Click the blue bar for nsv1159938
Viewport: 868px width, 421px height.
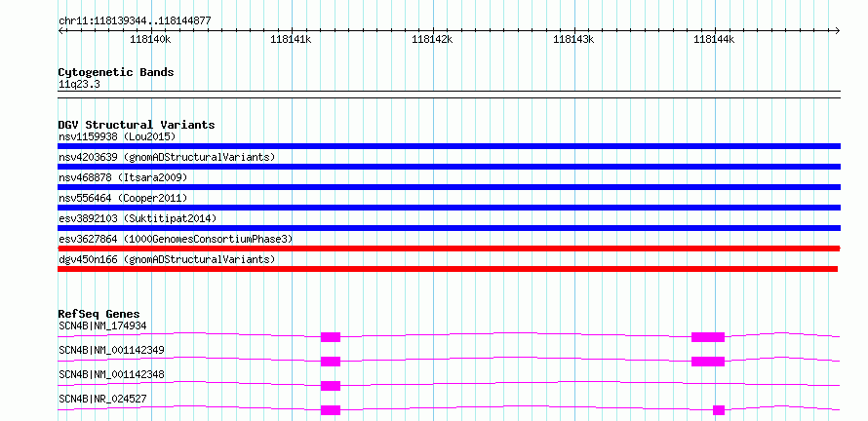pos(449,146)
